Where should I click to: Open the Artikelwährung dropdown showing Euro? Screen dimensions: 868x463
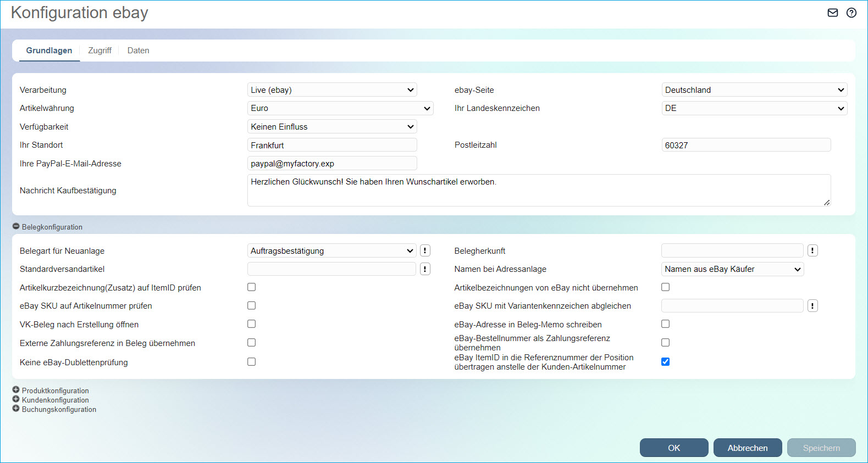(x=340, y=108)
